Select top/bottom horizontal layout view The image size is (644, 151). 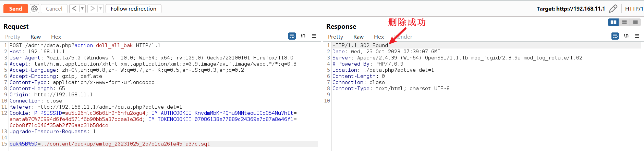pos(624,22)
